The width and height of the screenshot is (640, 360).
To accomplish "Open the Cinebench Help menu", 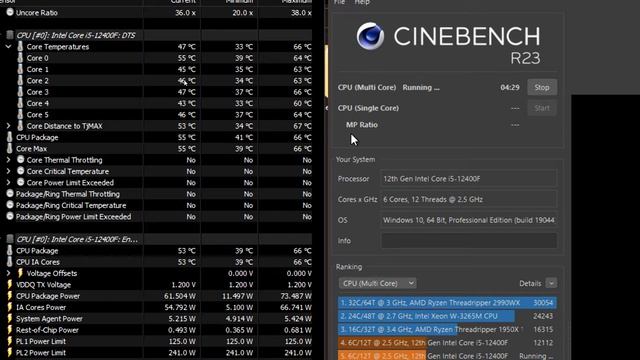I will 362,2.
